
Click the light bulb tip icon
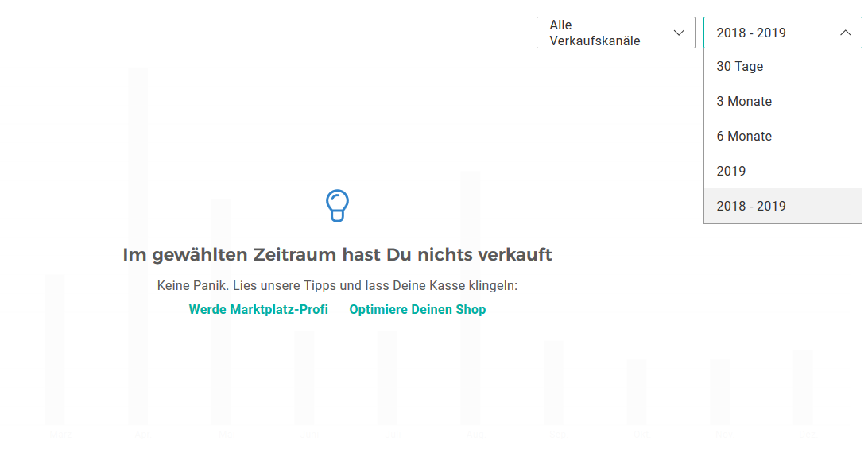(x=337, y=206)
